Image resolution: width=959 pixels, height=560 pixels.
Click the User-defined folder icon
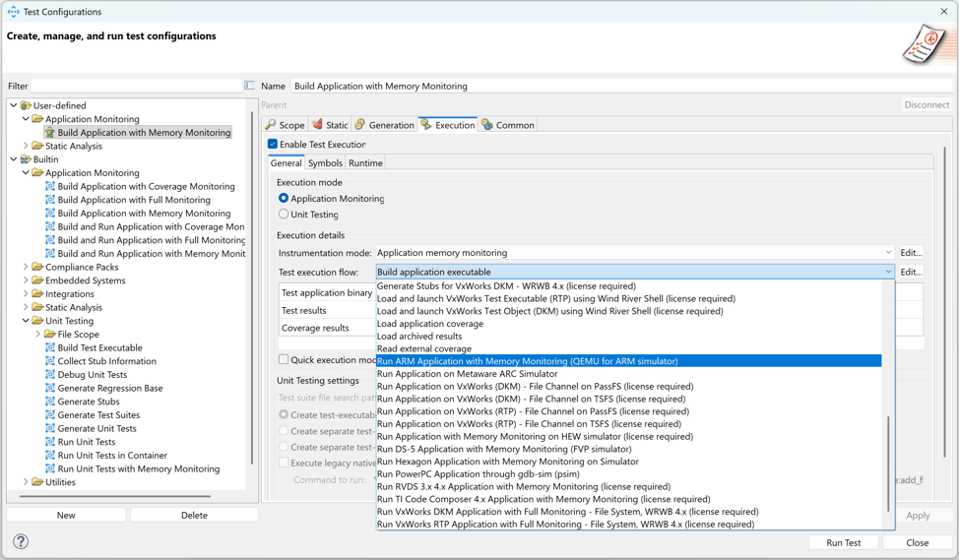click(26, 105)
